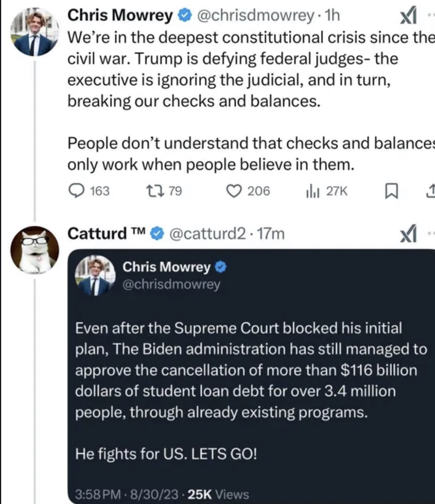Screen dimensions: 435x504
Task: Like Chris Mowrey's tweet with 206 likes
Action: (x=234, y=191)
